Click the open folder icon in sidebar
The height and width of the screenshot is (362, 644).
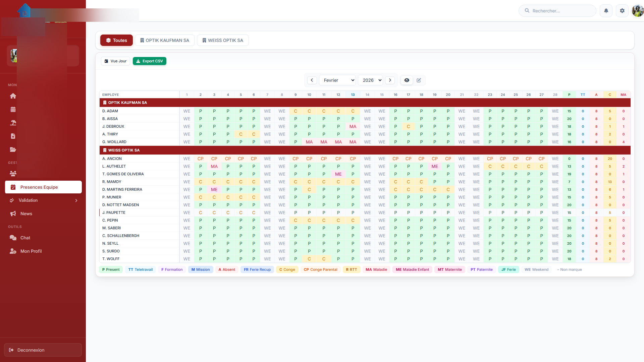[x=13, y=149]
